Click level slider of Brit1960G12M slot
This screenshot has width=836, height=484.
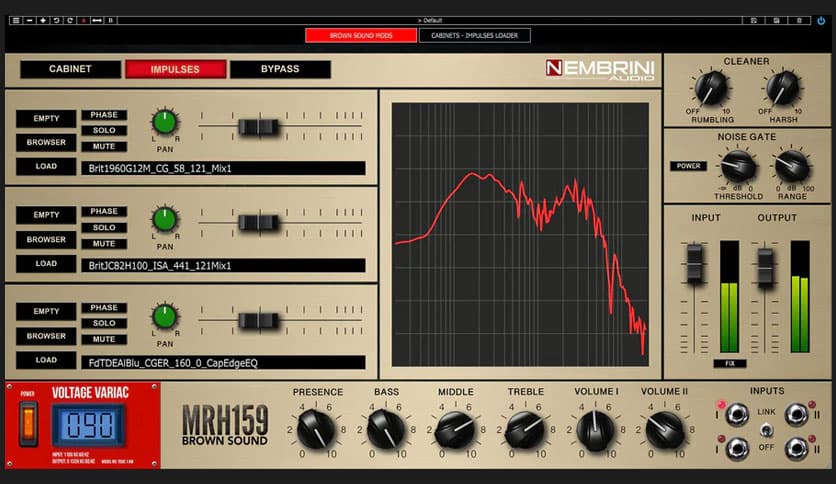tap(259, 127)
